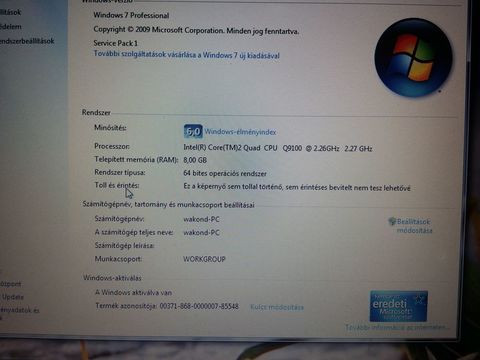Open the Windows Update sidebar link

click(12, 297)
